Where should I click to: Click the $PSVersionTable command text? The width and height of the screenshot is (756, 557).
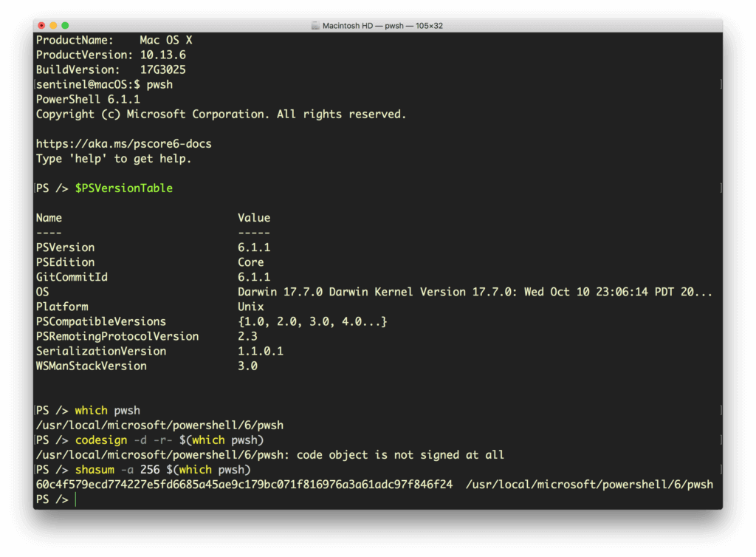(123, 188)
